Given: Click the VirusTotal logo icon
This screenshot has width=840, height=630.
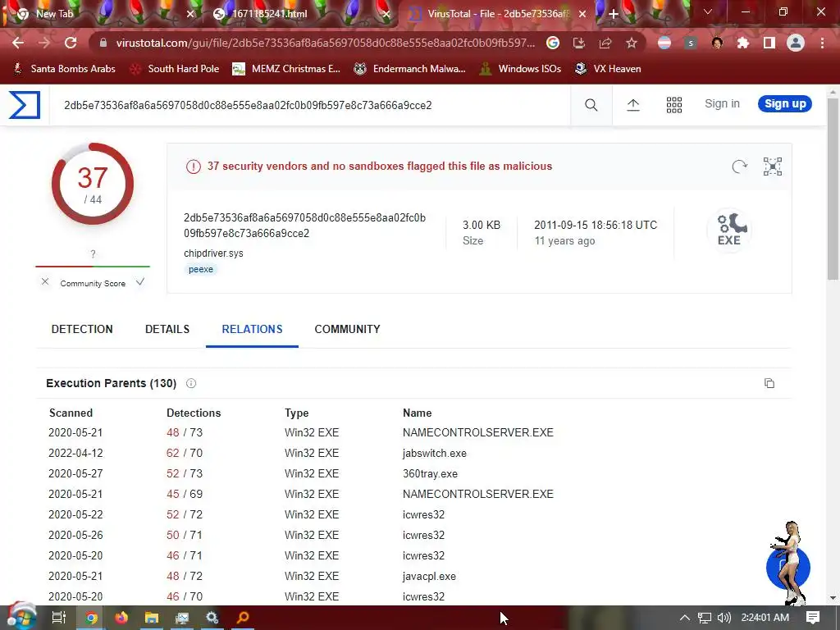Looking at the screenshot, I should pyautogui.click(x=25, y=105).
